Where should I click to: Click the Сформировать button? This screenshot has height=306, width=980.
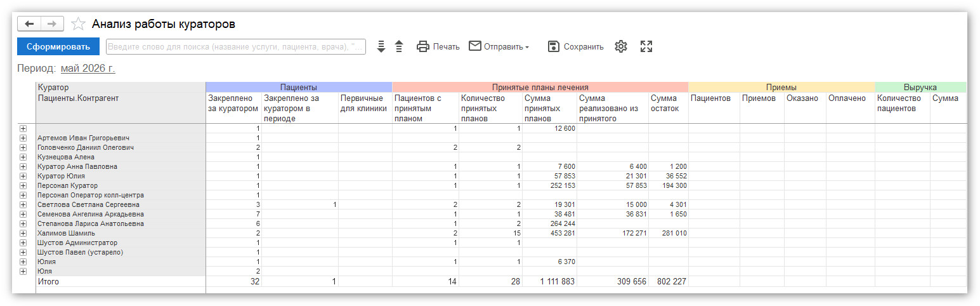[x=58, y=46]
